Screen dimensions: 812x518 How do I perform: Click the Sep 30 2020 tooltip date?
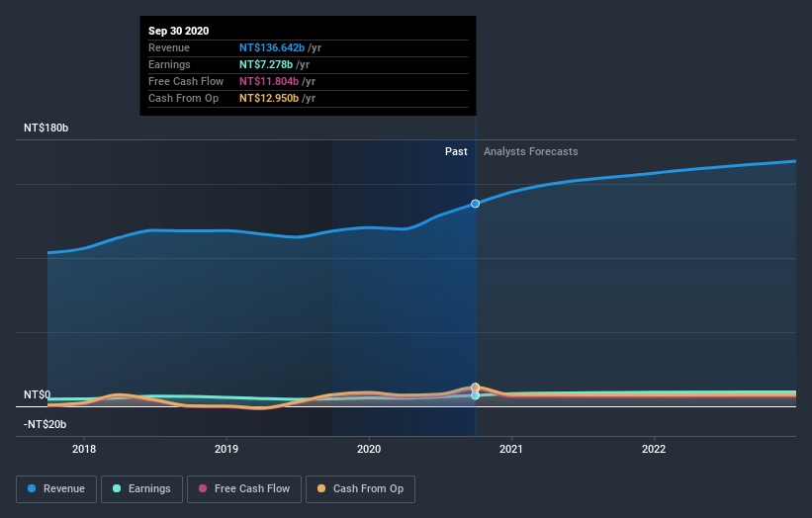click(179, 31)
